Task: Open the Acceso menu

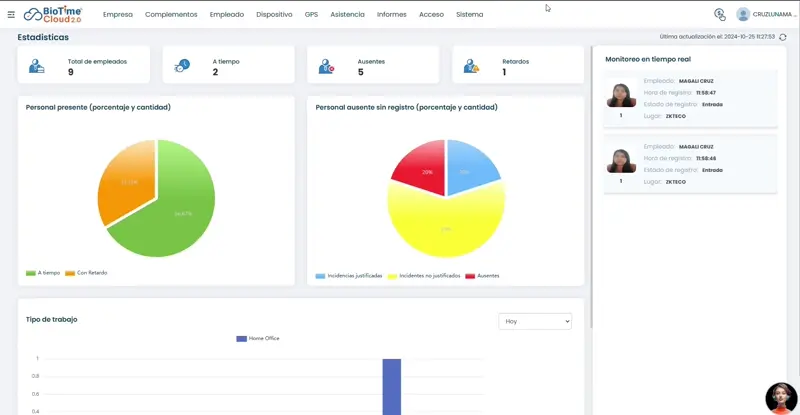Action: pyautogui.click(x=431, y=15)
